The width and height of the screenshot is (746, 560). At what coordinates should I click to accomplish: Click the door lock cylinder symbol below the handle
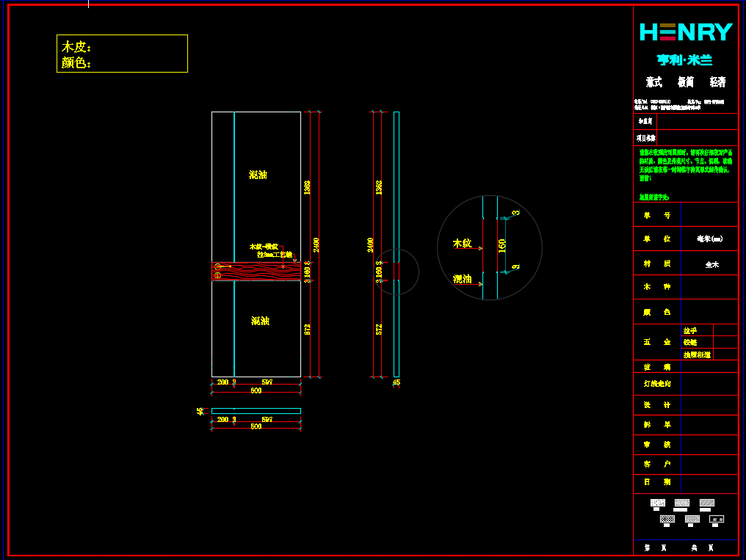pos(218,276)
